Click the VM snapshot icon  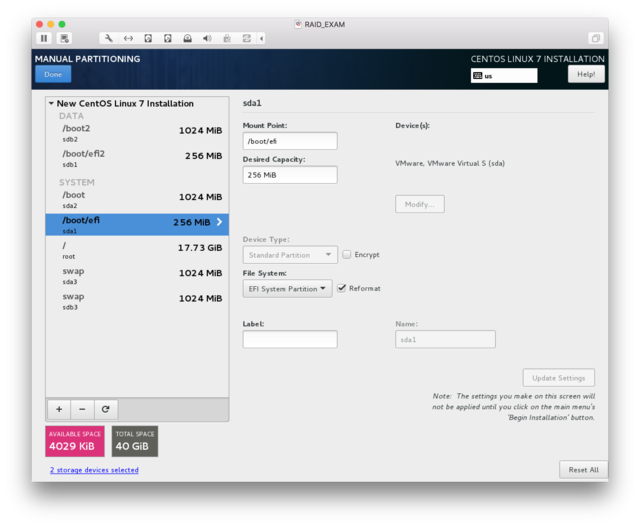coord(65,39)
